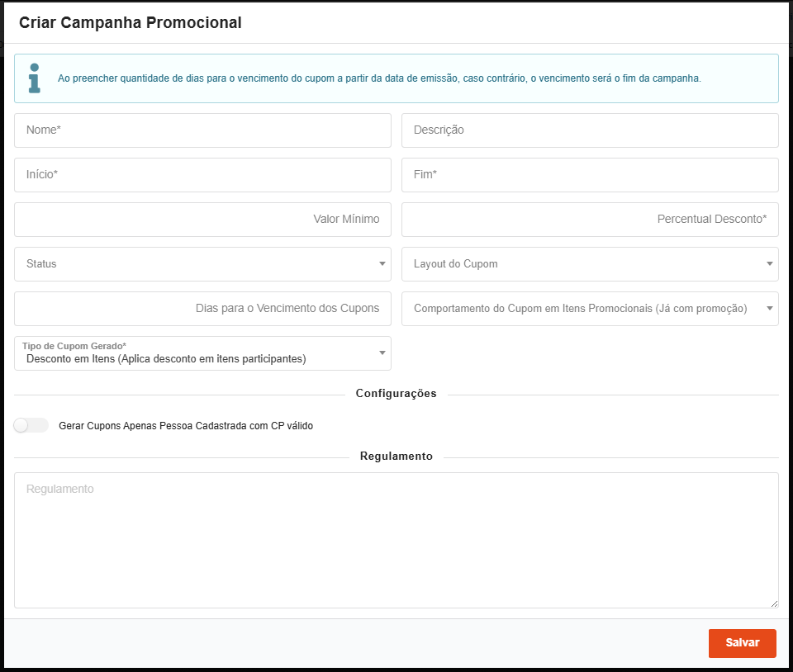Click inside the Regulamento text area
Screen dimensions: 793x672
396,540
